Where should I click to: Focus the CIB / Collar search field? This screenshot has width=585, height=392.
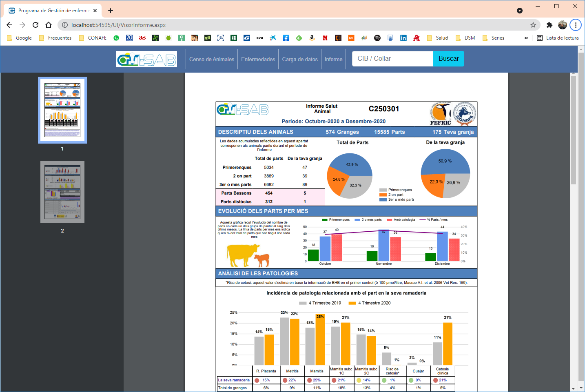(393, 59)
